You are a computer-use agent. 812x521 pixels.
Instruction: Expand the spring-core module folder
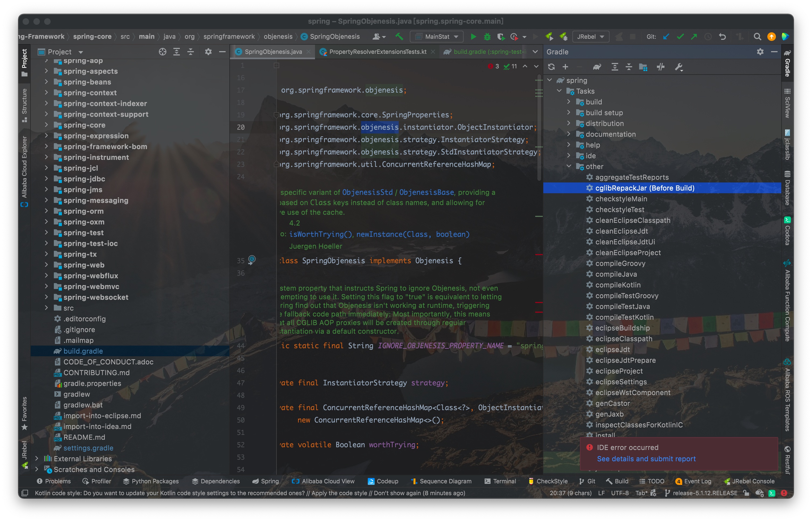[x=46, y=125]
